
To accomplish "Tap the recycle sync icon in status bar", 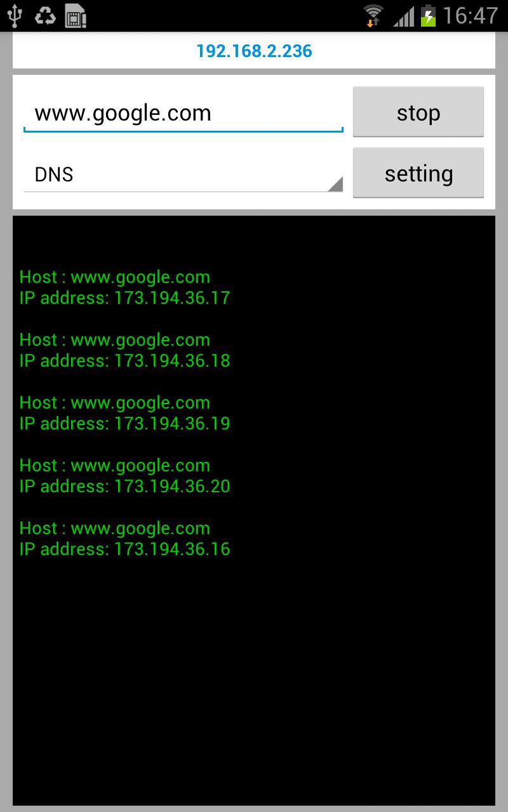I will pyautogui.click(x=45, y=16).
